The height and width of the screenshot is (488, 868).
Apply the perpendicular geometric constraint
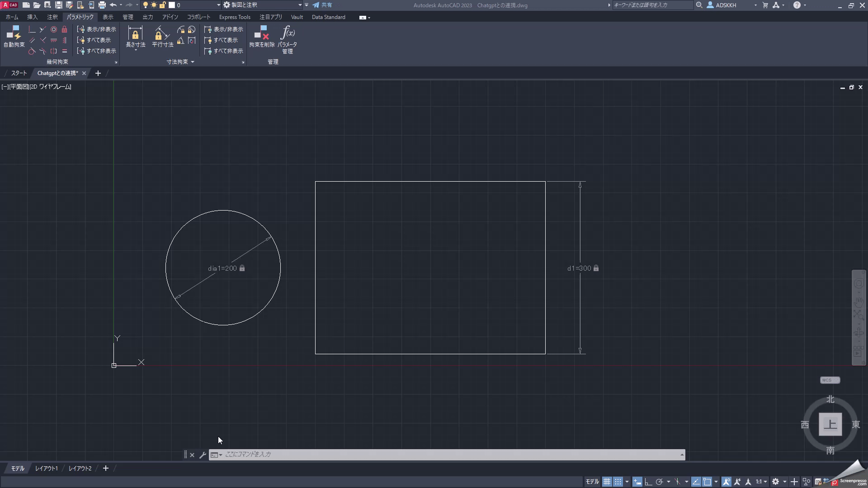32,29
